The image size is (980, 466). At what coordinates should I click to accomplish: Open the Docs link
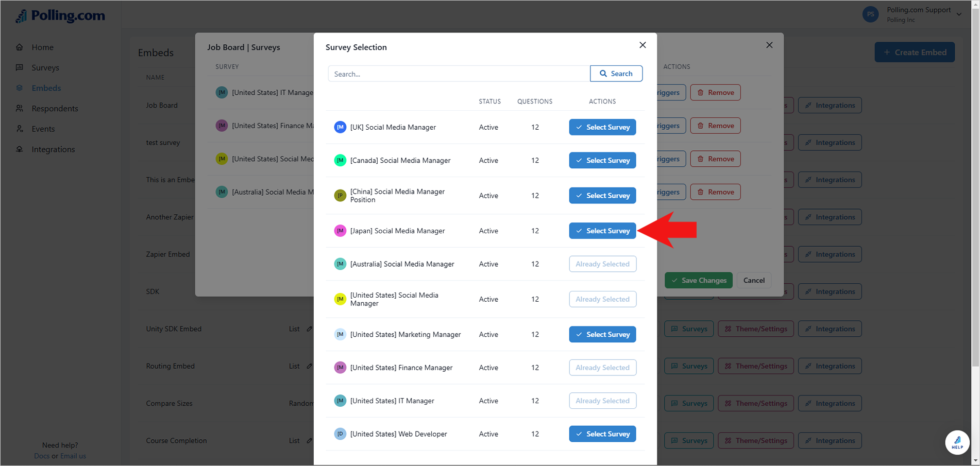pyautogui.click(x=42, y=456)
